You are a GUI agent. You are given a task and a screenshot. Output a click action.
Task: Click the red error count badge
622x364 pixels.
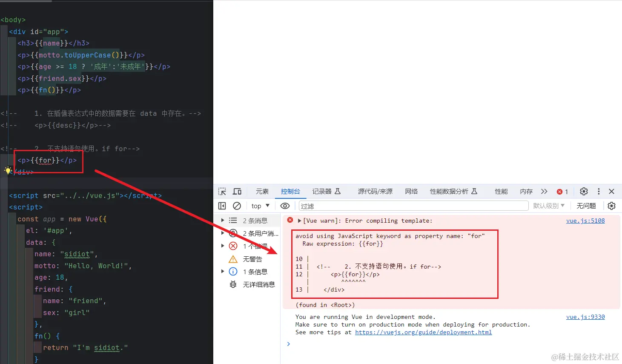click(562, 192)
